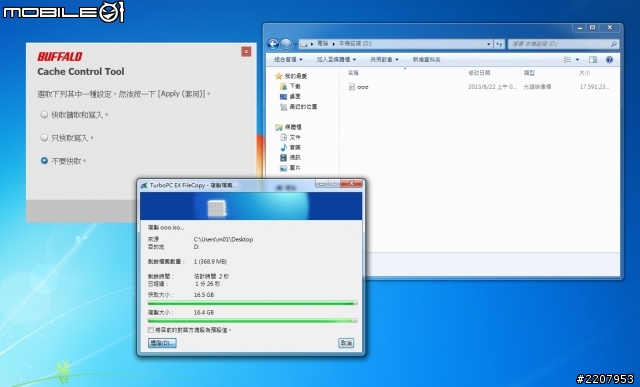This screenshot has height=387, width=640.
Task: Click the remaining files value 1 (368.9 MB)
Action: click(210, 262)
